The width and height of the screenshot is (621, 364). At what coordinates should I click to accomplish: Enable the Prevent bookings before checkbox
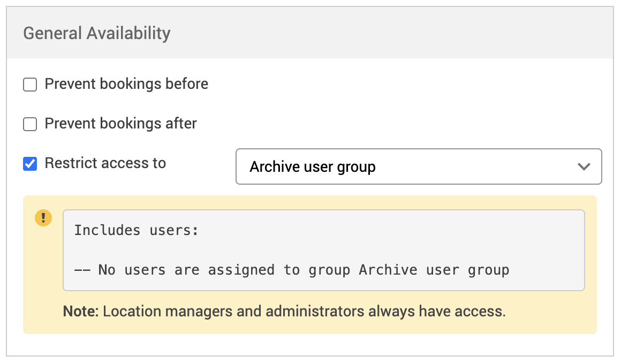coord(29,84)
